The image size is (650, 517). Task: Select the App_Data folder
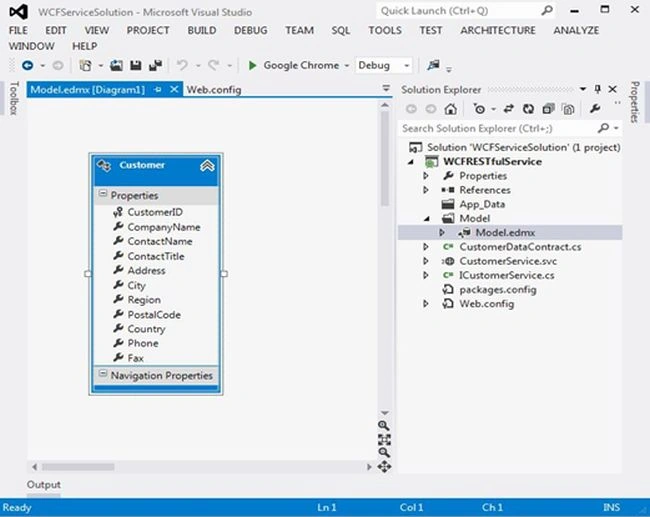[482, 204]
